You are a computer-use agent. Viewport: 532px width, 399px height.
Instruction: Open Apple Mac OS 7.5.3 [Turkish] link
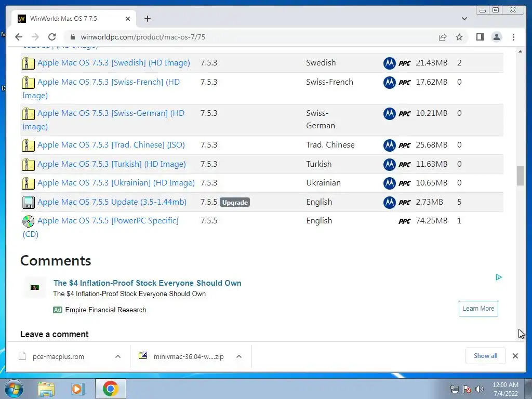111,164
